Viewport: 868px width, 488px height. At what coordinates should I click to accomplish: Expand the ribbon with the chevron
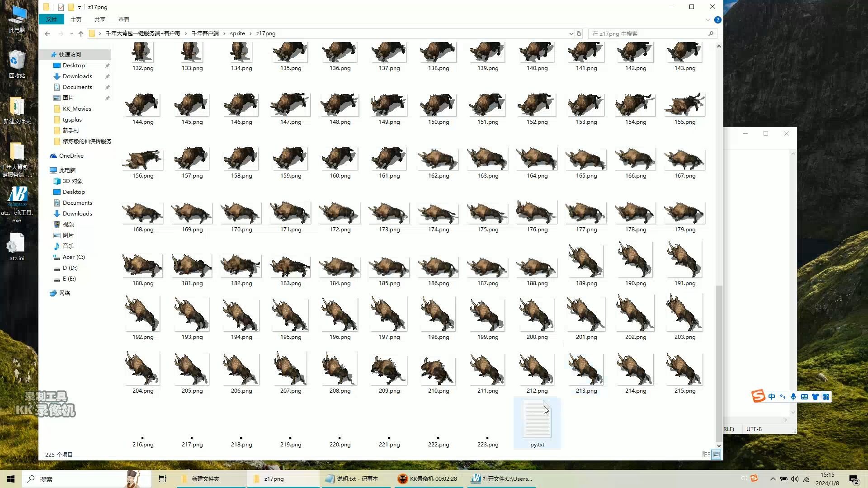tap(708, 20)
